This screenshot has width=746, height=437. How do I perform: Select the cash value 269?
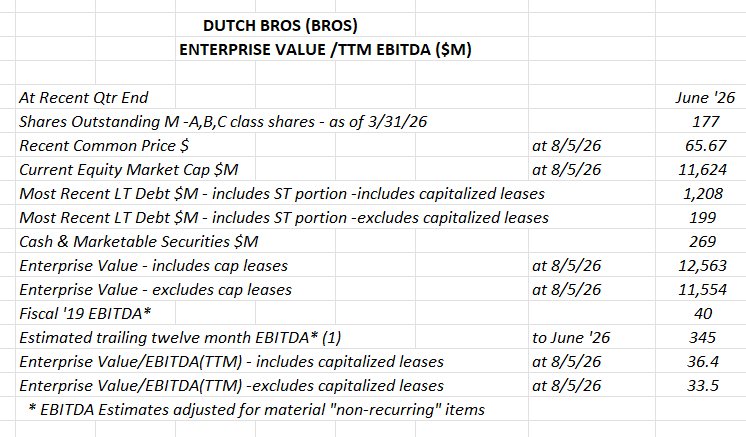click(x=702, y=242)
